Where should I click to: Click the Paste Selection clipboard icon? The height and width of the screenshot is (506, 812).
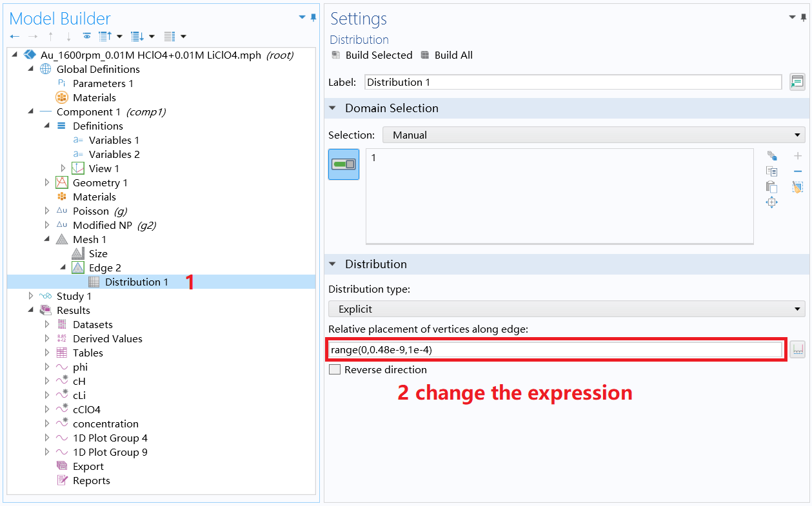pos(772,187)
